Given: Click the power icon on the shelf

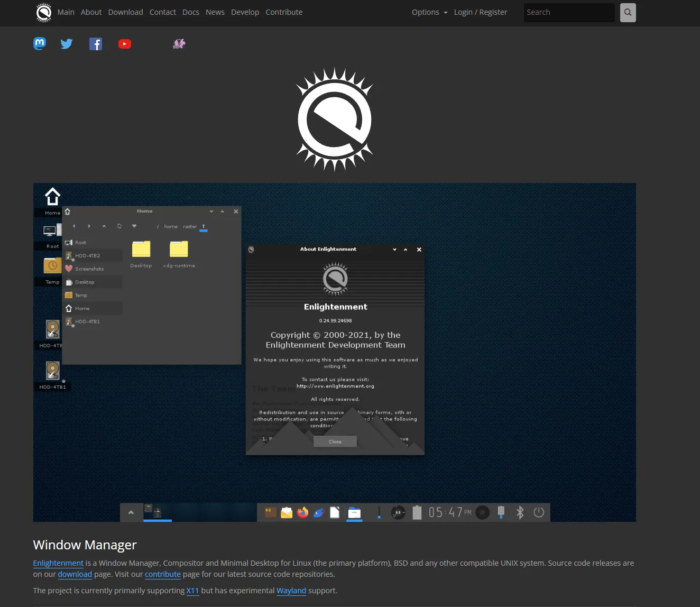Looking at the screenshot, I should pos(539,512).
